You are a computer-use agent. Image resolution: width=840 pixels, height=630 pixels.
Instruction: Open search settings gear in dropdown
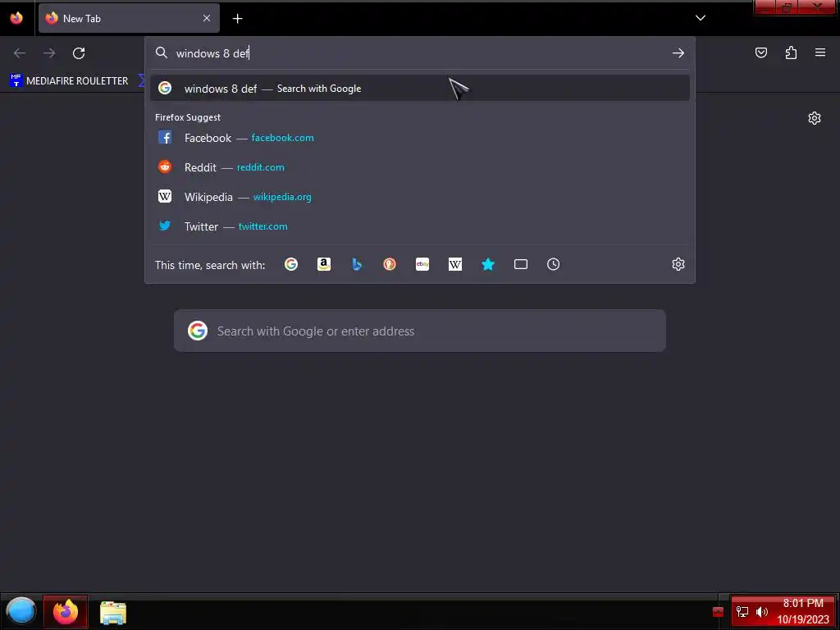coord(678,264)
